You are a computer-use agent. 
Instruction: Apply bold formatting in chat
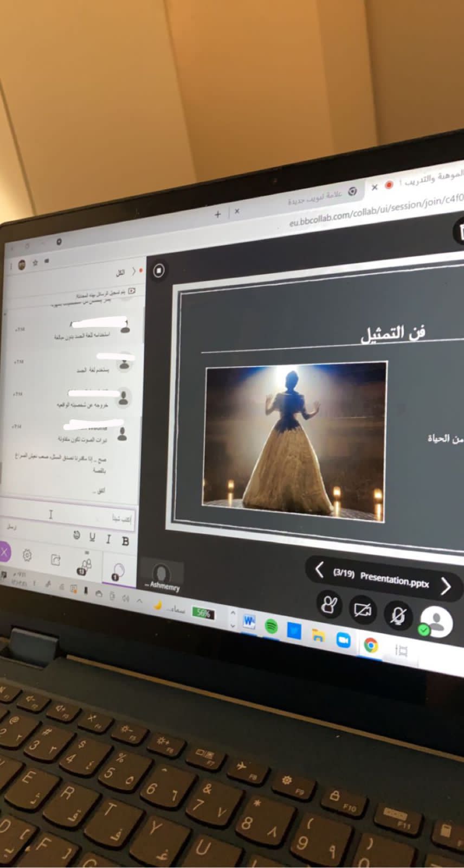click(x=125, y=541)
